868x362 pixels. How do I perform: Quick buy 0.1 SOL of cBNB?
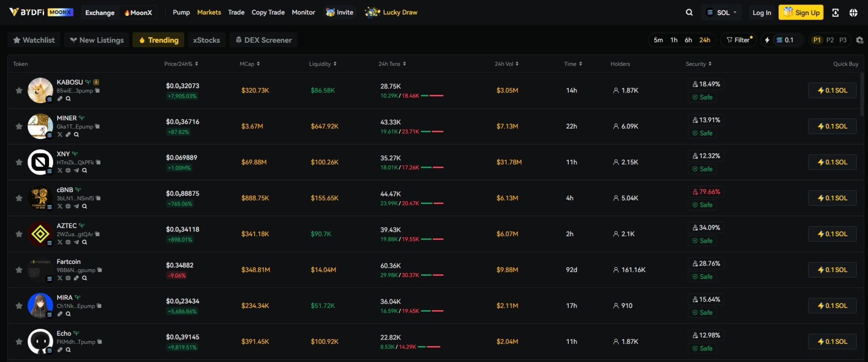click(x=832, y=198)
